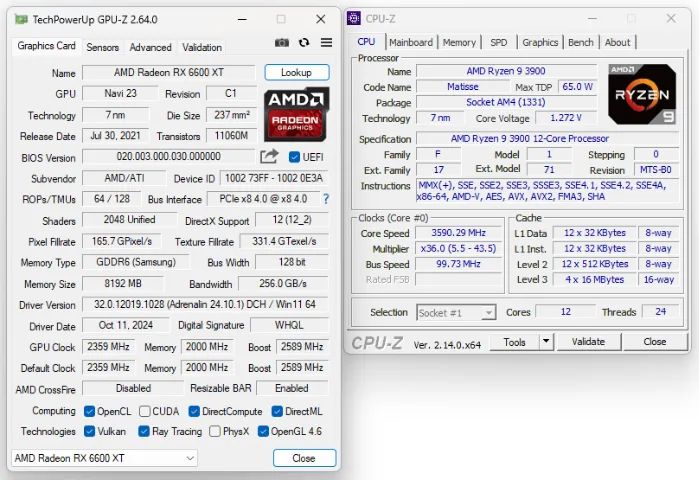Screen dimensions: 699x480
Task: Click the Bandwidth value 256.0 GB/s
Action: coord(283,283)
